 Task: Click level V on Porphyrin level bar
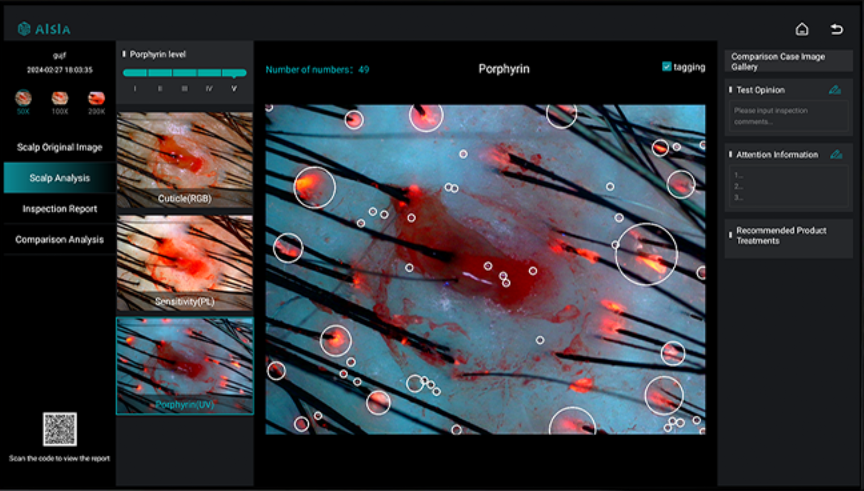pyautogui.click(x=234, y=88)
